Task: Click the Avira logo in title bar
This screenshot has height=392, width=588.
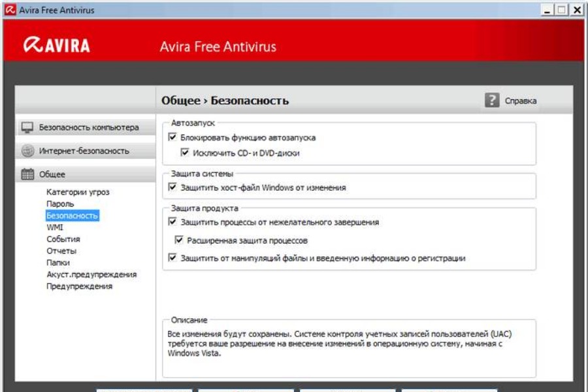Action: [x=10, y=10]
